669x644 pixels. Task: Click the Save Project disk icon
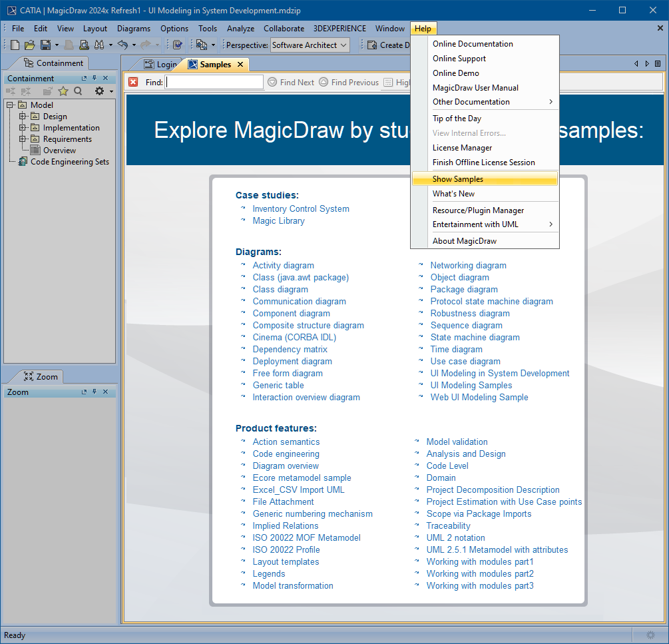coord(45,45)
